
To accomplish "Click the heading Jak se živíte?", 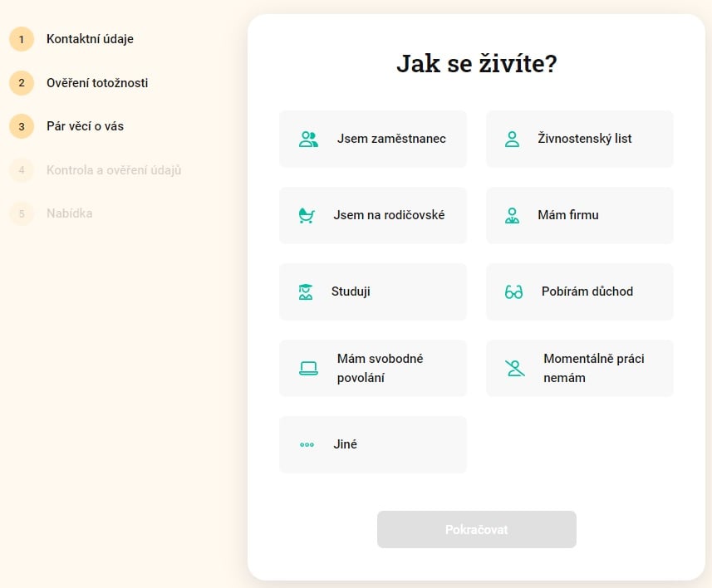I will [477, 63].
